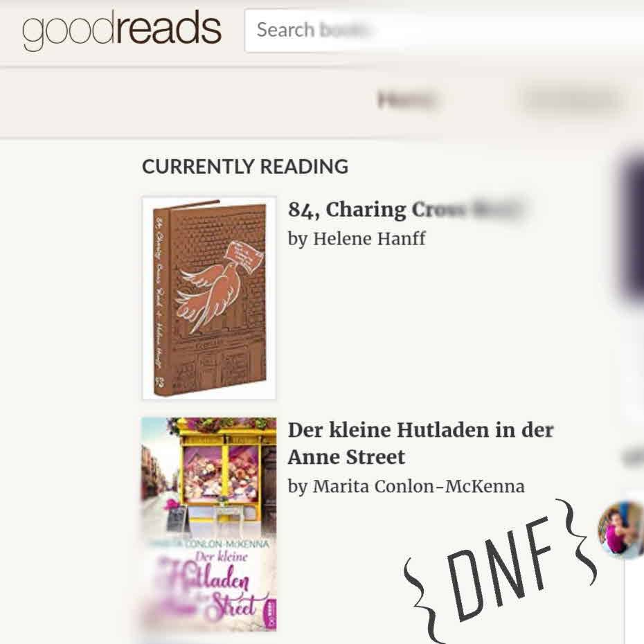Click the CURRENTLY READING heading
This screenshot has height=644, width=644.
pos(245,167)
